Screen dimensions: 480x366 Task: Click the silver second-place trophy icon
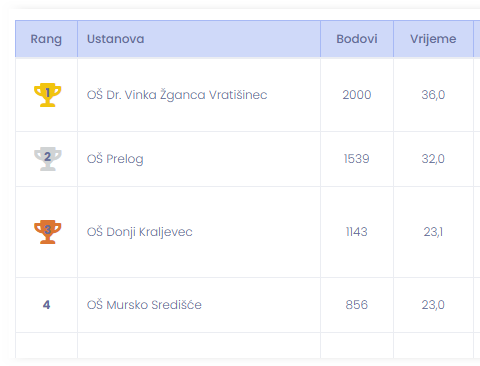47,159
